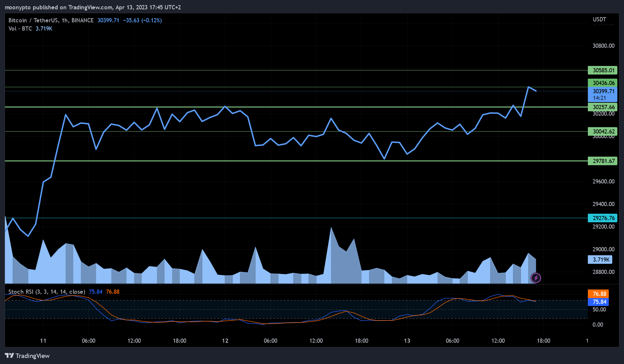Image resolution: width=624 pixels, height=364 pixels.
Task: Click the 3.719K volume value label
Action: click(x=600, y=260)
